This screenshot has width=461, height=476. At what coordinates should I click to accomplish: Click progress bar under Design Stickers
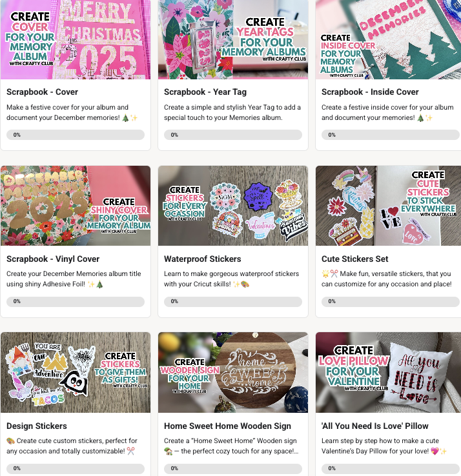(76, 468)
